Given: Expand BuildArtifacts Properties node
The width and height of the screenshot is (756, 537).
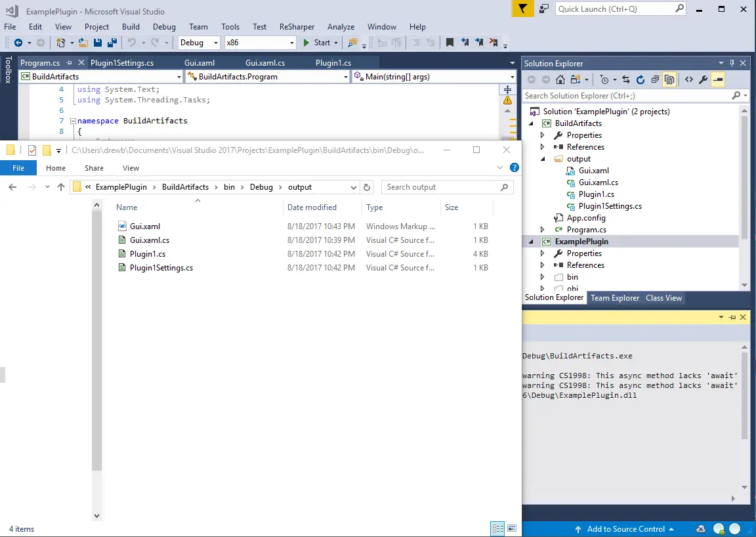Looking at the screenshot, I should coord(543,135).
